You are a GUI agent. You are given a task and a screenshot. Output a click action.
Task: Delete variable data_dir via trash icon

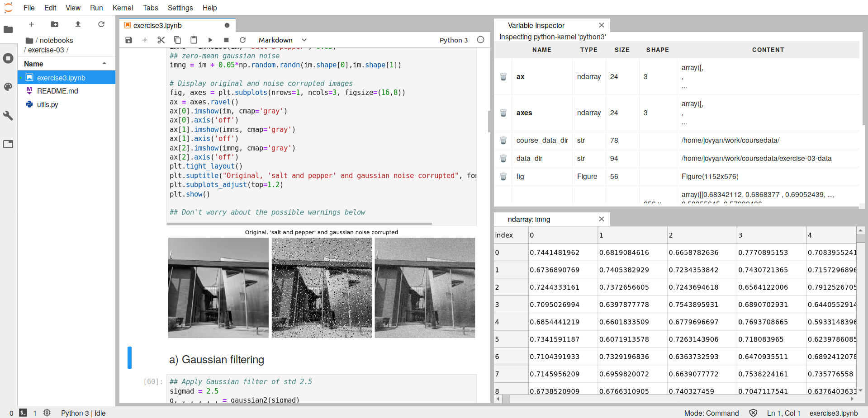[503, 158]
